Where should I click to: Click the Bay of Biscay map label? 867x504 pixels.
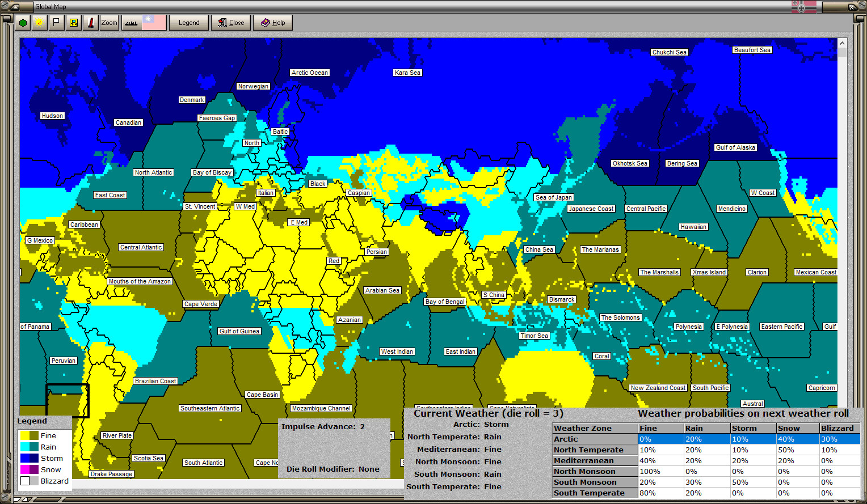click(x=212, y=172)
